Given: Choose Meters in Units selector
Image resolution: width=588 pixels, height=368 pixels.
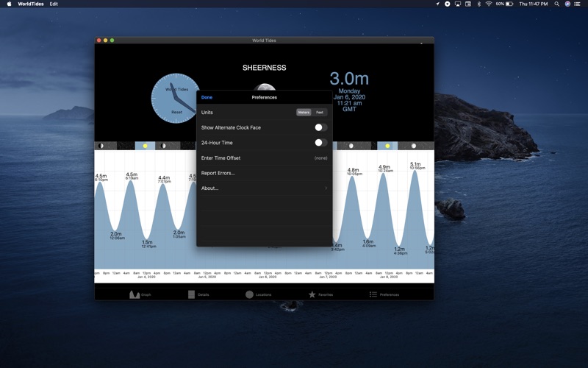Looking at the screenshot, I should click(x=304, y=113).
